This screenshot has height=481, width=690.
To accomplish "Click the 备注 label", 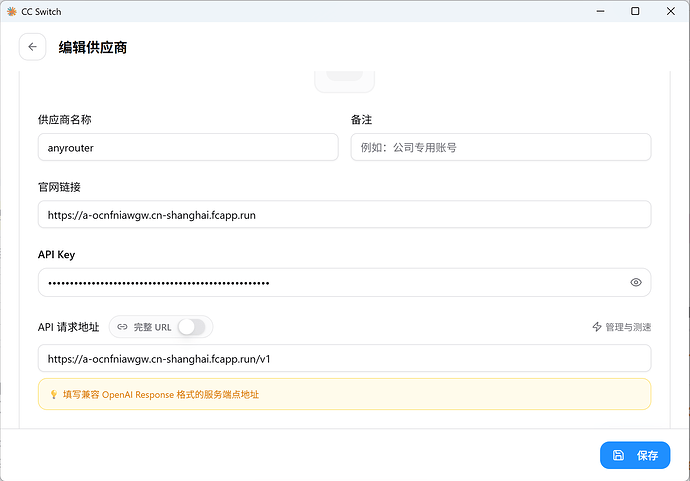I will [x=361, y=120].
